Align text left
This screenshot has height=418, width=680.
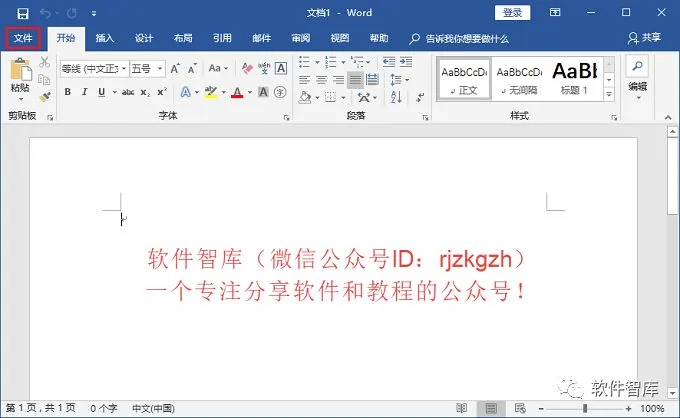pyautogui.click(x=305, y=80)
